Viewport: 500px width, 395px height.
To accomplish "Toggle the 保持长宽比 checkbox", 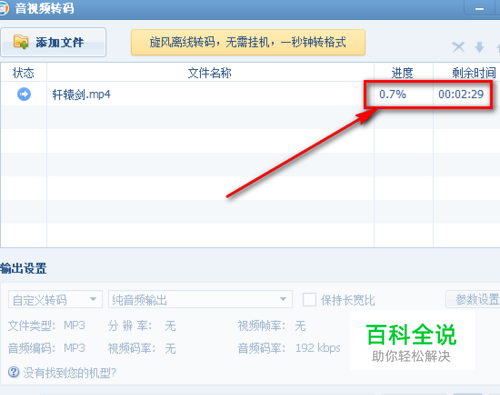I will (x=309, y=300).
